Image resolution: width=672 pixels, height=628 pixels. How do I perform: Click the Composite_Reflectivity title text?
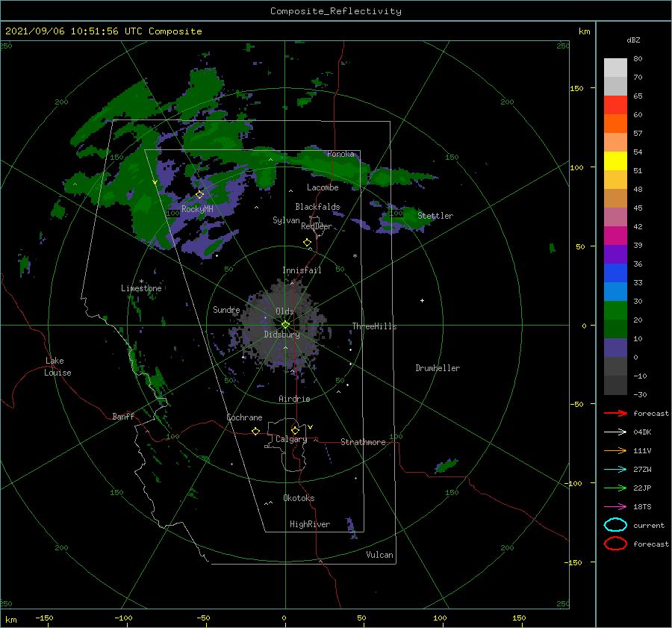pyautogui.click(x=335, y=11)
